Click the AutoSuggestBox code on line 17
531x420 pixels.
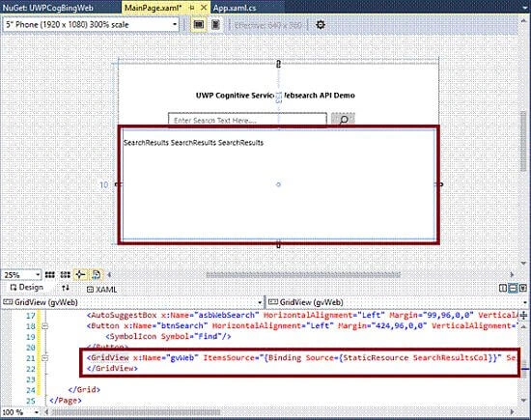(x=302, y=316)
